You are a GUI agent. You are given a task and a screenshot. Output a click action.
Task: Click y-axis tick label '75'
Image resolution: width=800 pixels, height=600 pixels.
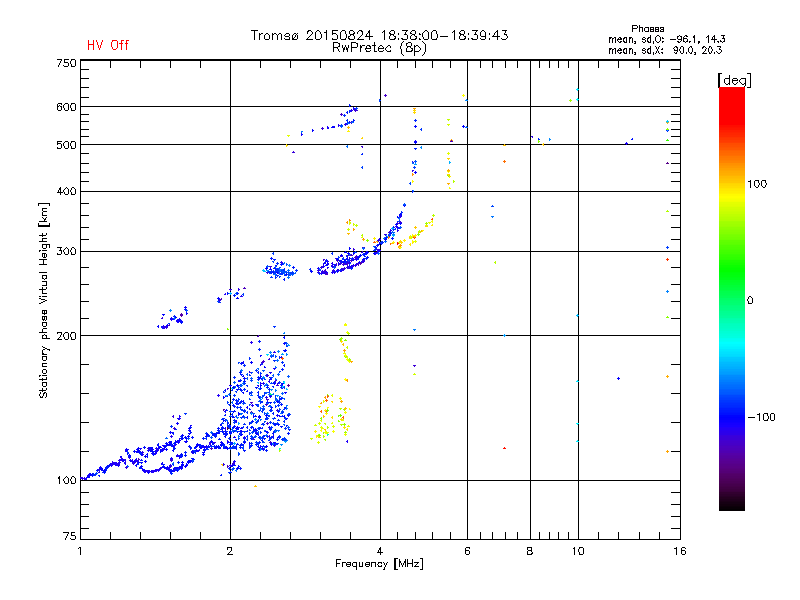pyautogui.click(x=70, y=536)
